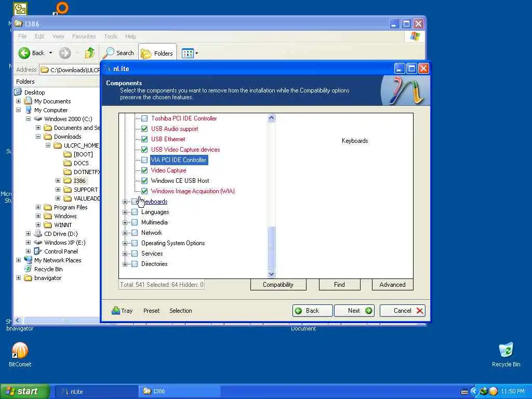Select My Network Places in folder tree
Image resolution: width=532 pixels, height=399 pixels.
click(58, 260)
